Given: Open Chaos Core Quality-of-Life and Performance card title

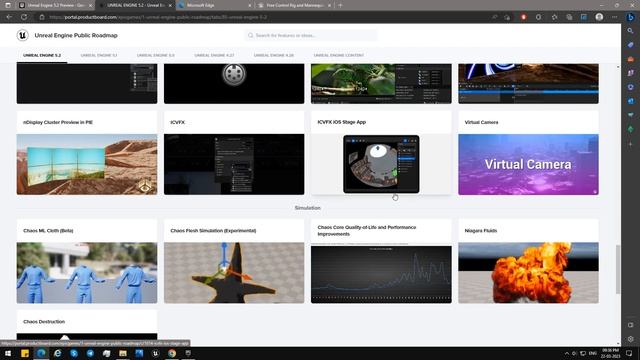Looking at the screenshot, I should coord(367,231).
